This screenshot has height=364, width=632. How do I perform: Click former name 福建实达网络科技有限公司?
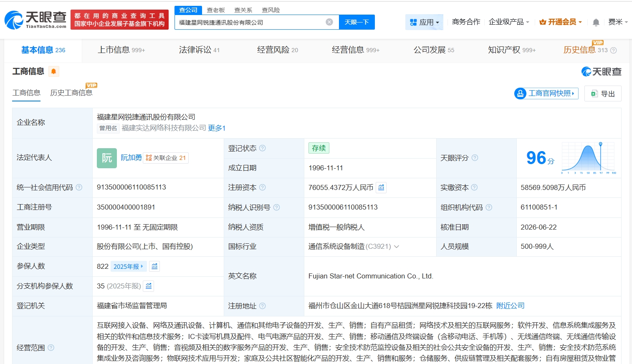click(x=164, y=128)
